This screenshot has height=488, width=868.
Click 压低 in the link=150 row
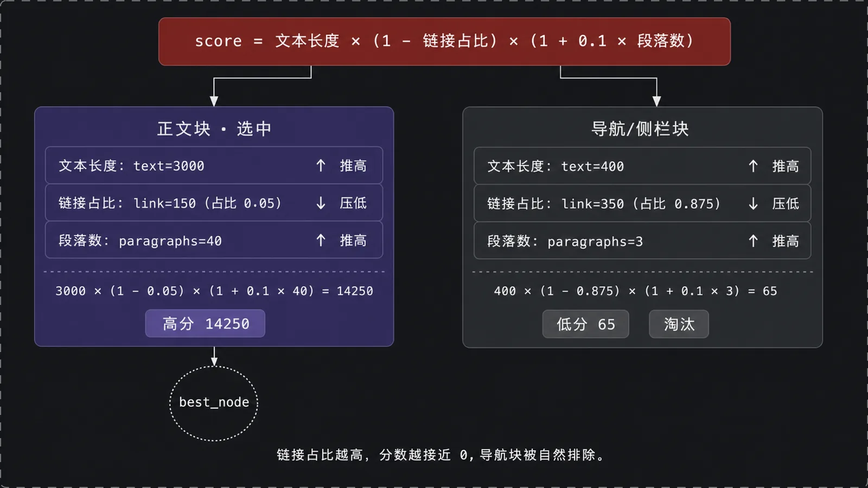[353, 203]
